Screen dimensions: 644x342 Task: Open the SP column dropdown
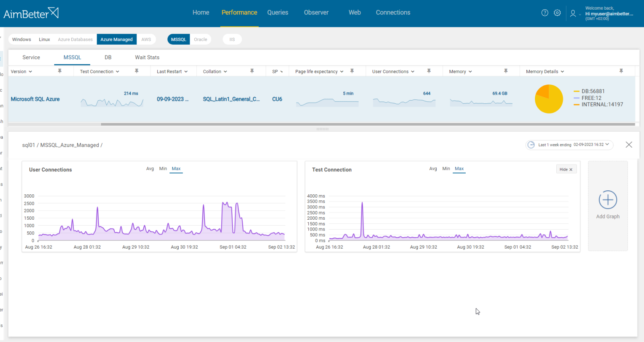pos(282,72)
